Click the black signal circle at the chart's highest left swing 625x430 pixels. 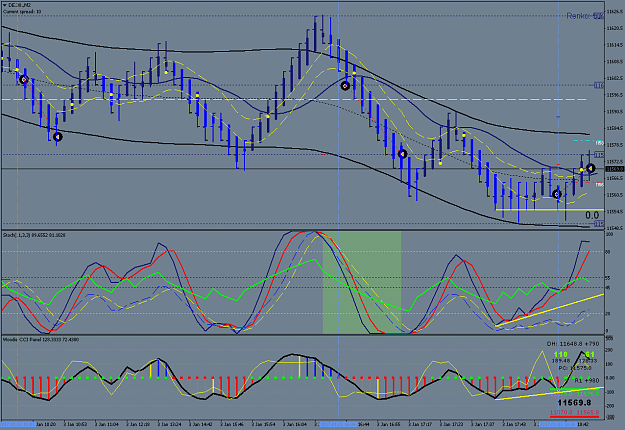(x=24, y=80)
